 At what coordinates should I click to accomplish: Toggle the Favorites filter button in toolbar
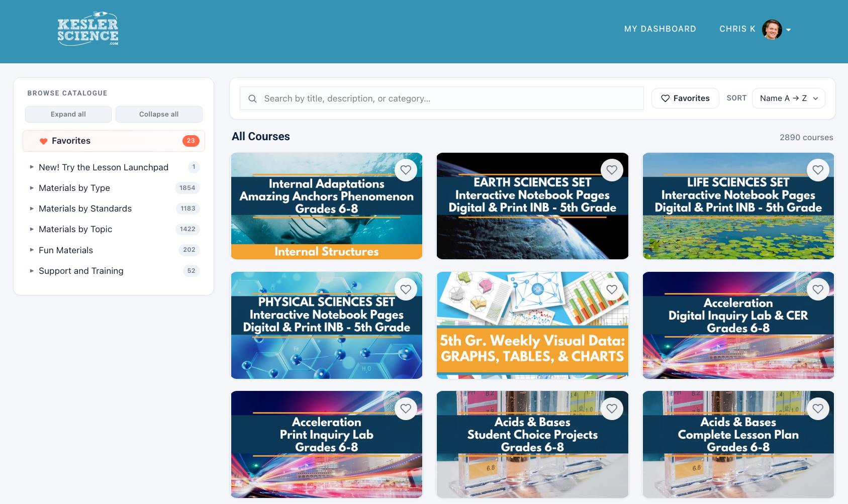tap(685, 98)
